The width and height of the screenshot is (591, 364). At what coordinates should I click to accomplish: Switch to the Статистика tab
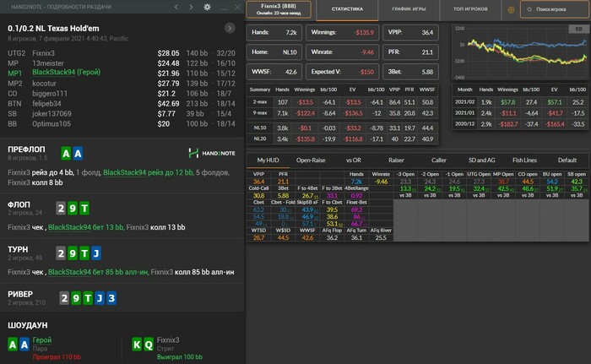point(347,9)
